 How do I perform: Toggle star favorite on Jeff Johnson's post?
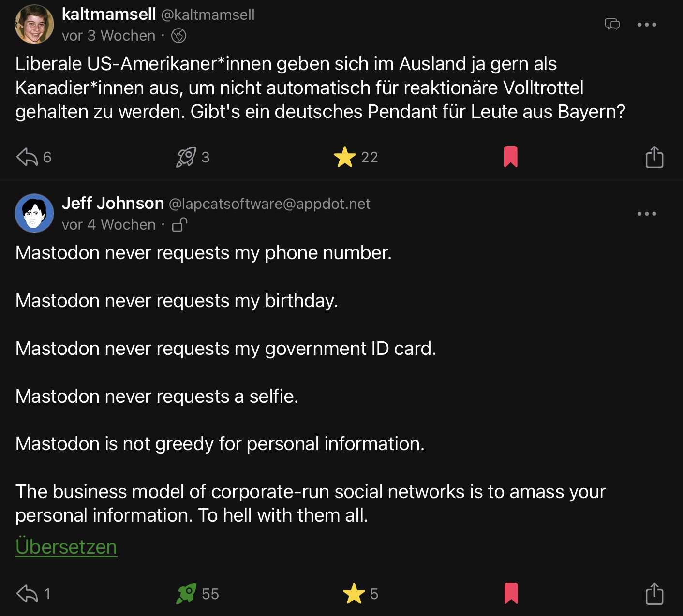tap(354, 594)
